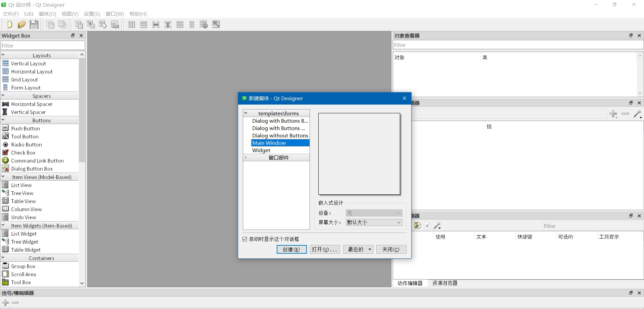
Task: Toggle the 启动时显示这个对话框 checkbox
Action: coord(245,239)
